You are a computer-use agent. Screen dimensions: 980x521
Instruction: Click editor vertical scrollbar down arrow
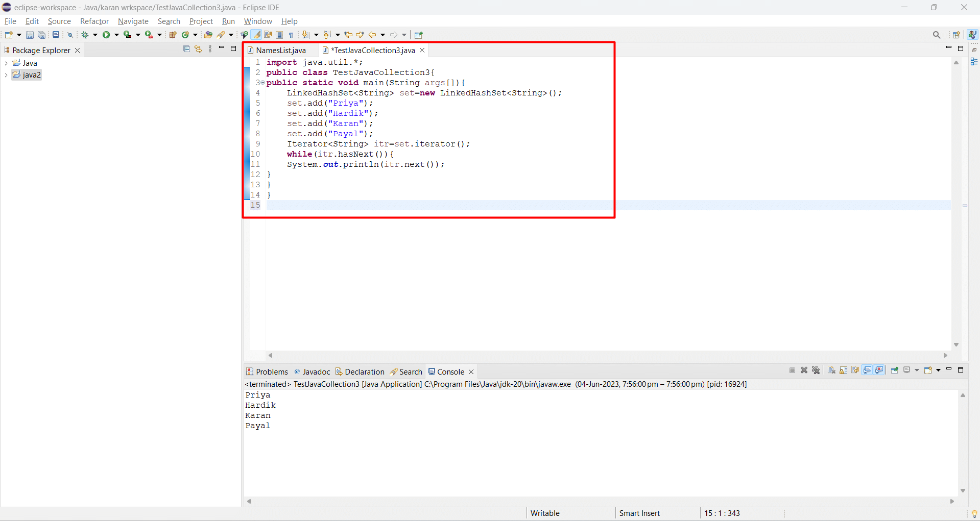pyautogui.click(x=957, y=345)
